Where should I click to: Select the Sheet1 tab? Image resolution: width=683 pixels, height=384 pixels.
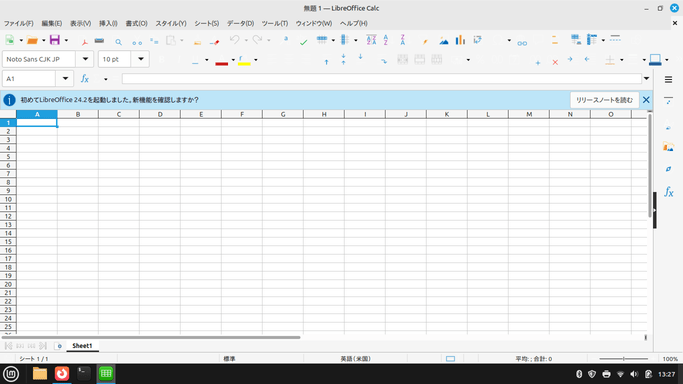pyautogui.click(x=82, y=346)
